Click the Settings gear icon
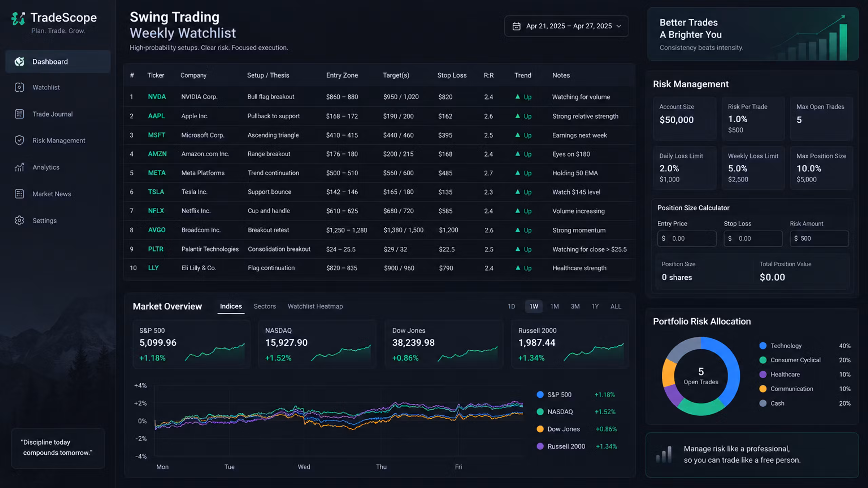 (x=19, y=220)
